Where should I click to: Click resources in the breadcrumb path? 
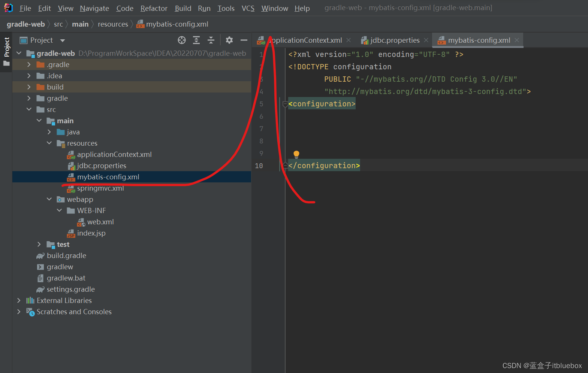click(113, 24)
